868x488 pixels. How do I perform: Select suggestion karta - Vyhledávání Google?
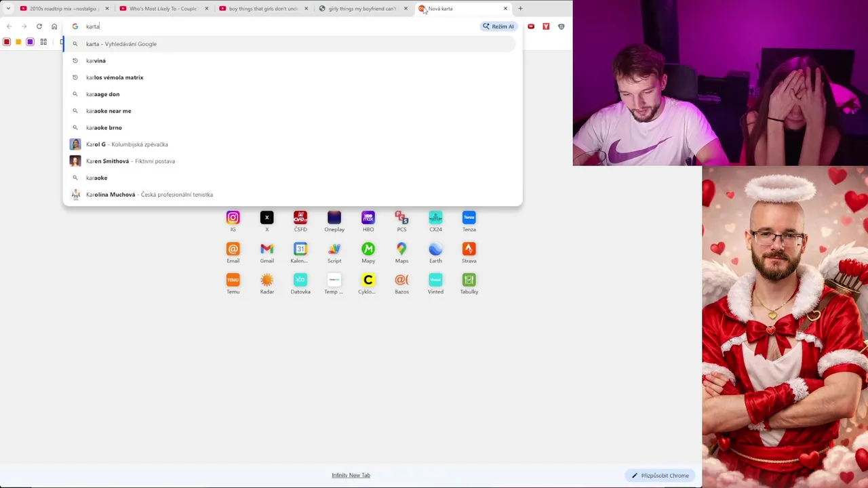[290, 44]
